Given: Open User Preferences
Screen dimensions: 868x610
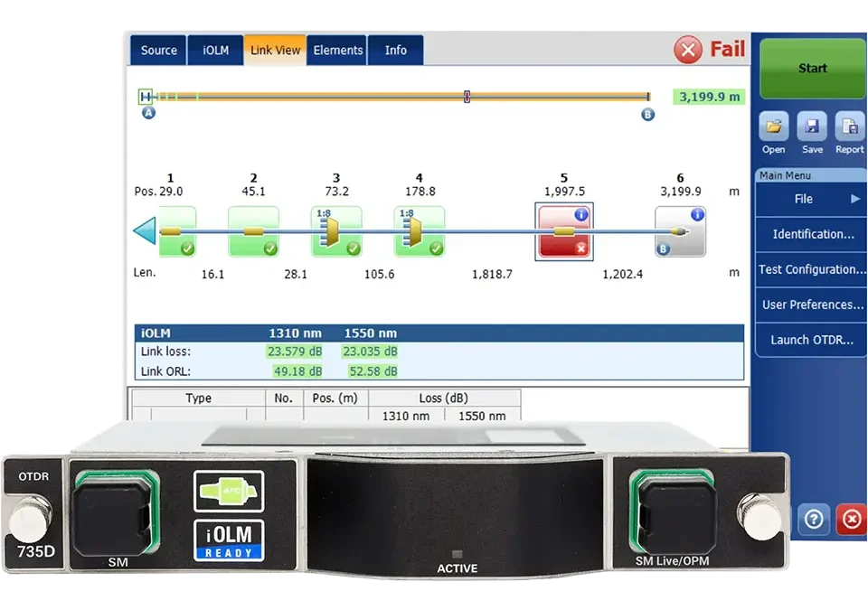Looking at the screenshot, I should tap(811, 305).
